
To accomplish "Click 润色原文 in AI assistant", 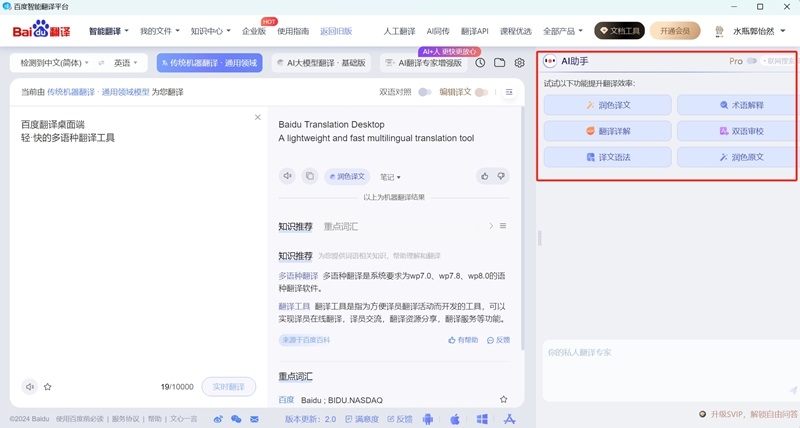I will [736, 157].
